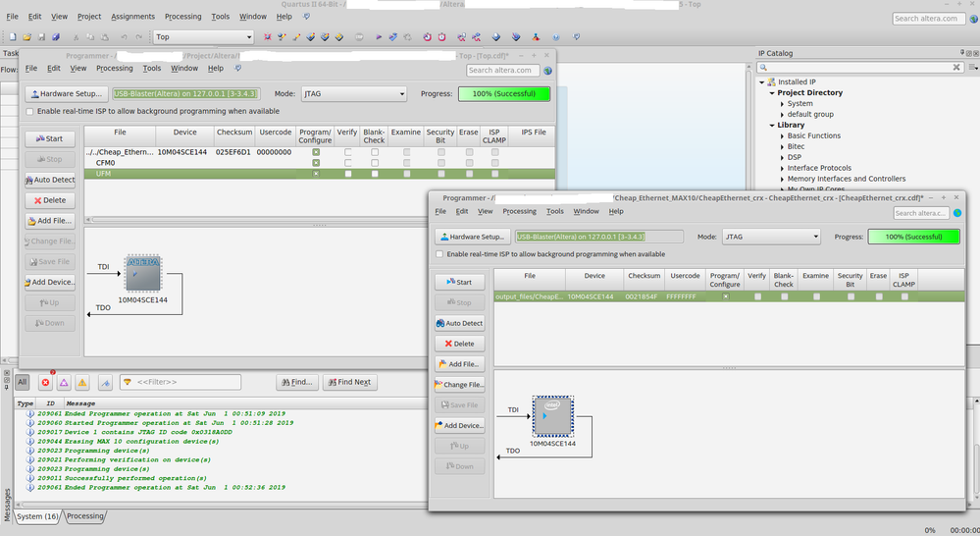This screenshot has width=980, height=536.
Task: Open the Assignments menu in Quartus menu bar
Action: (x=132, y=17)
